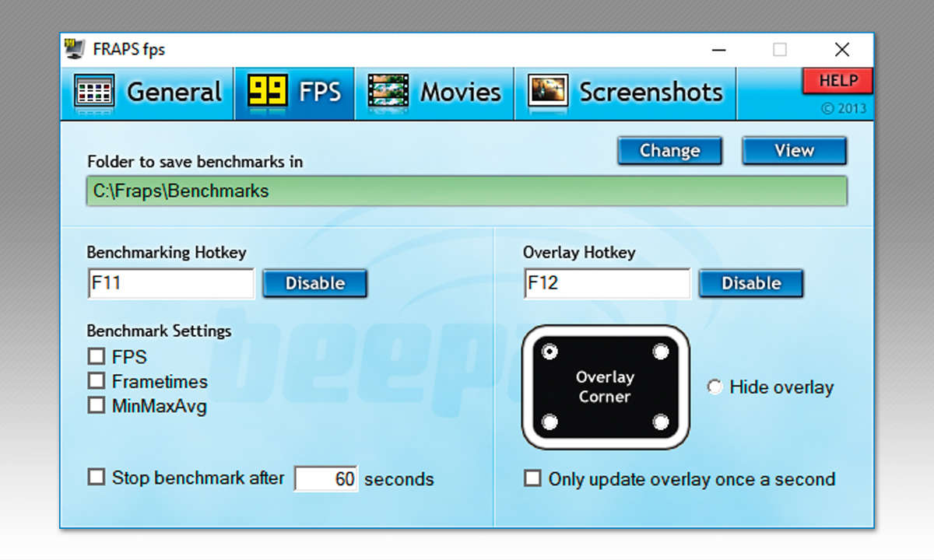Select the benchmarks folder path field

tap(466, 191)
